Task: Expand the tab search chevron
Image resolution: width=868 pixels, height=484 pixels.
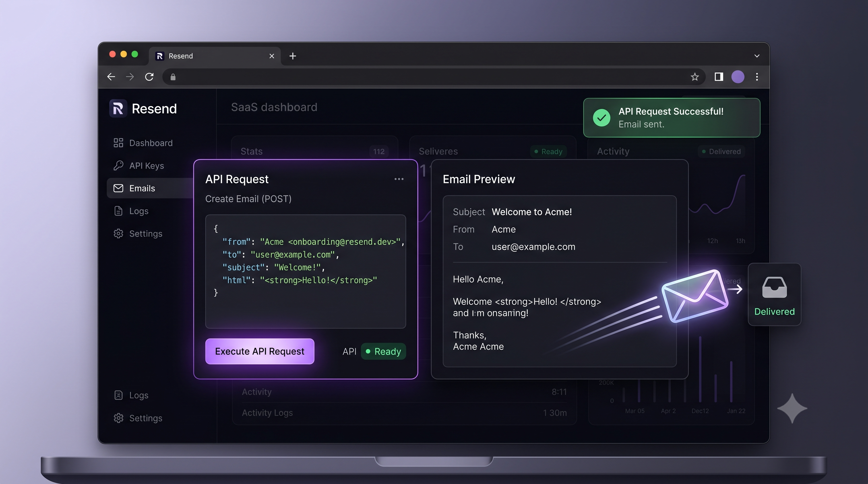Action: pos(757,56)
